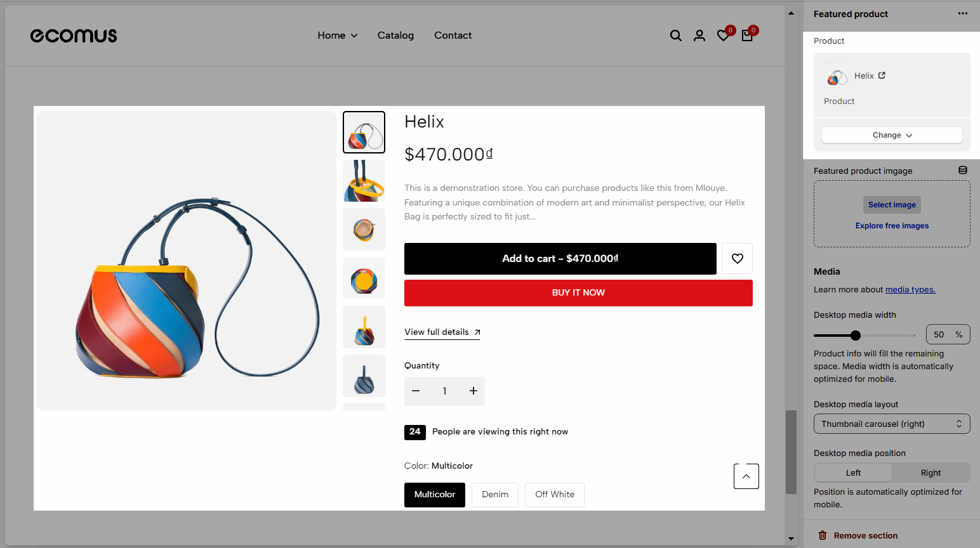Image resolution: width=980 pixels, height=548 pixels.
Task: Set desktop media position to Right
Action: point(930,473)
